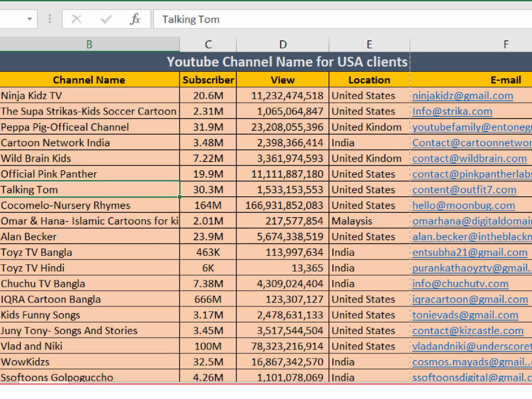Open iqracartoon@gmail.com email link

tap(470, 299)
